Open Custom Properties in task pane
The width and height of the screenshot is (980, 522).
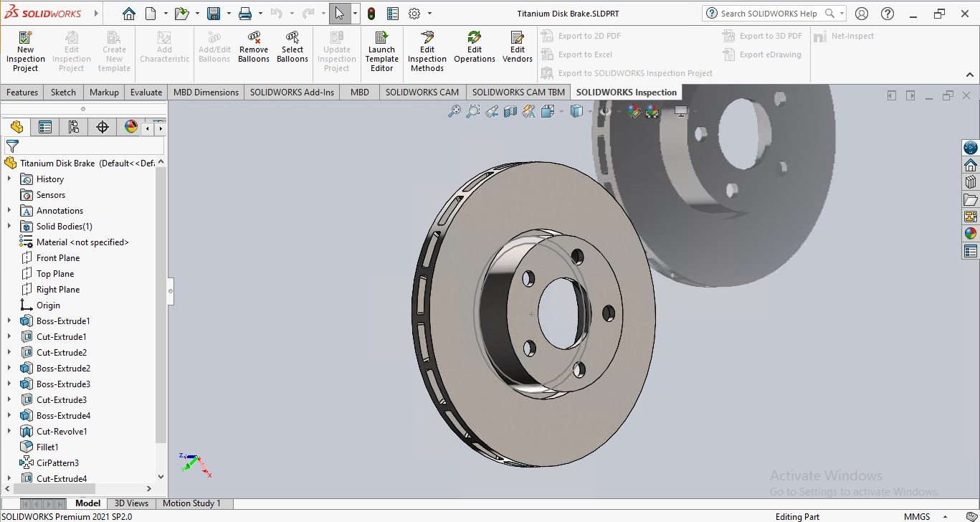pos(971,251)
